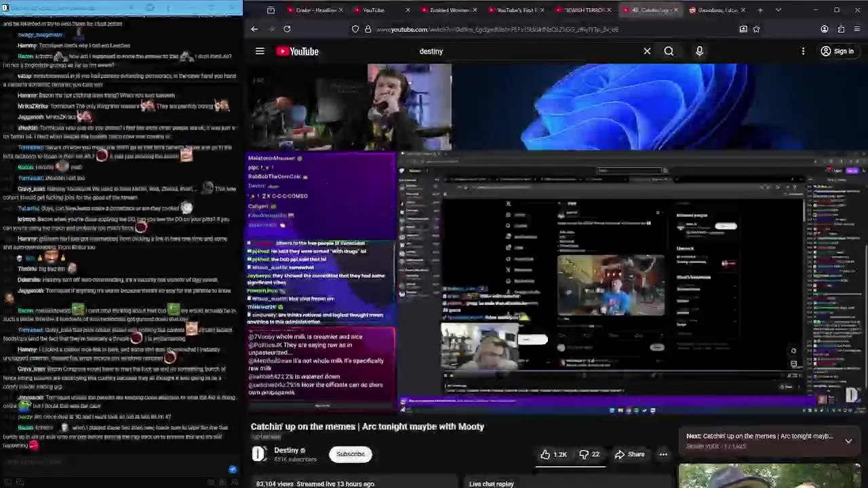The width and height of the screenshot is (868, 488).
Task: Click the YouTube logo to go home
Action: (x=297, y=52)
